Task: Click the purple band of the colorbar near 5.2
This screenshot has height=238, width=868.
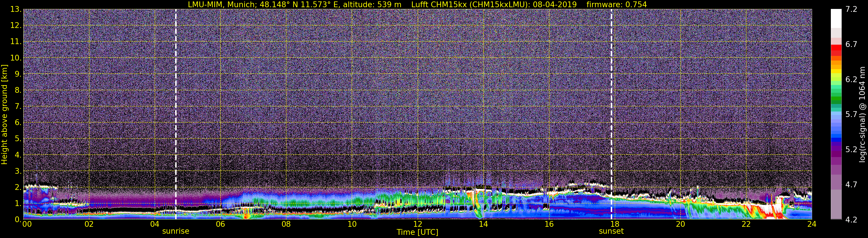Action: 836,149
